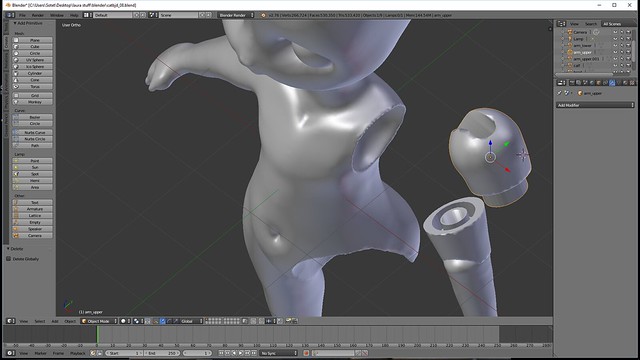Toggle visibility eye for arm_lower in outliner

click(615, 45)
